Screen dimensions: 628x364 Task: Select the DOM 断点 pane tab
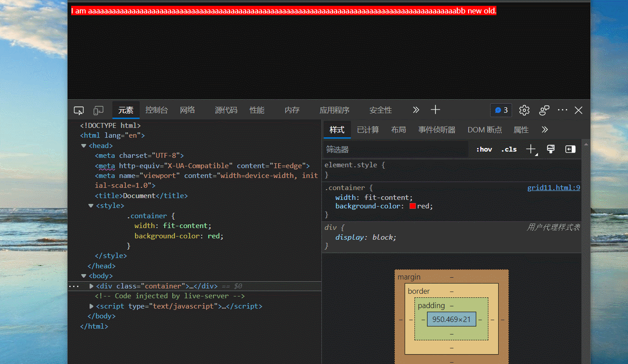tap(485, 130)
